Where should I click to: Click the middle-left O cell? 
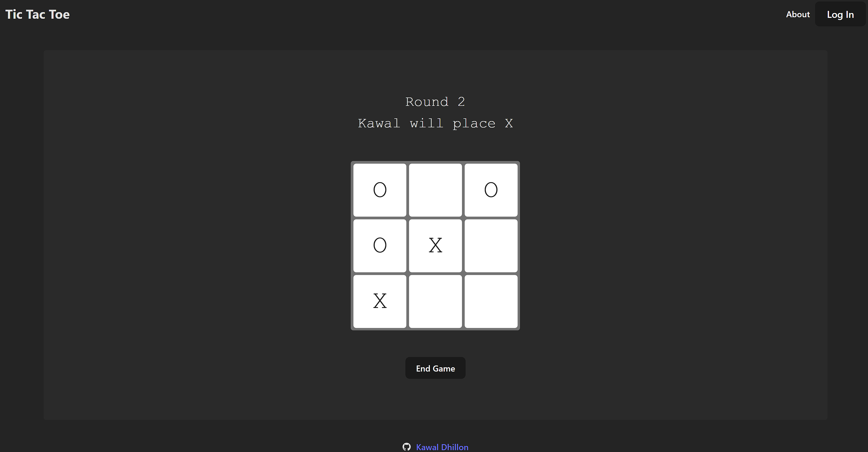[x=380, y=246]
